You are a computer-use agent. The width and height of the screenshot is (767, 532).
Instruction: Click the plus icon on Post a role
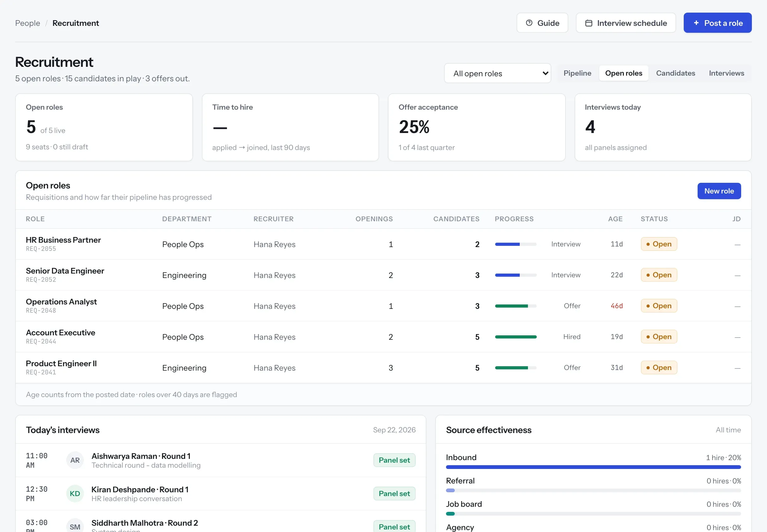click(696, 23)
